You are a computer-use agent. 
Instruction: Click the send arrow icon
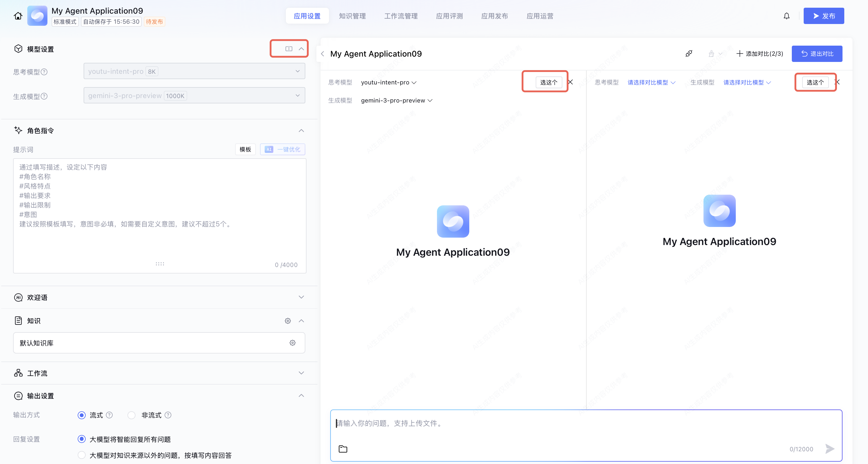coord(829,449)
